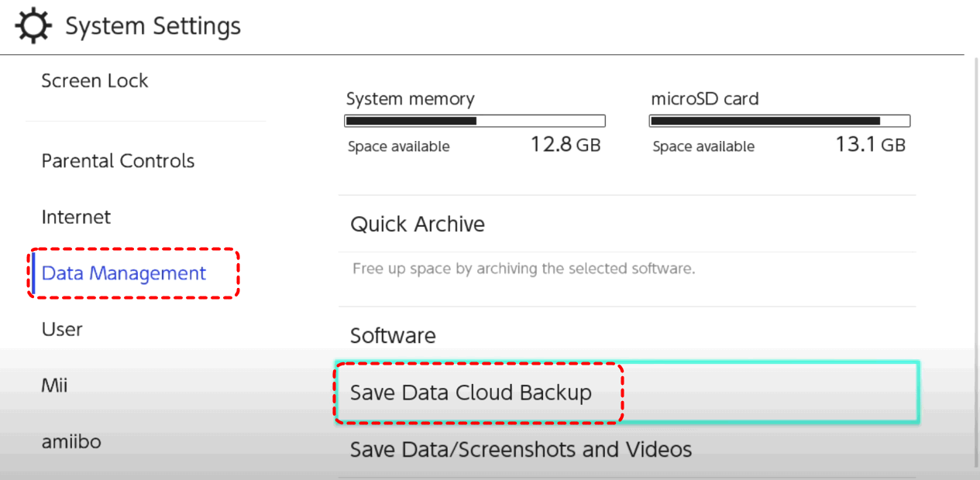Select amiibo from the sidebar
980x480 pixels.
71,441
